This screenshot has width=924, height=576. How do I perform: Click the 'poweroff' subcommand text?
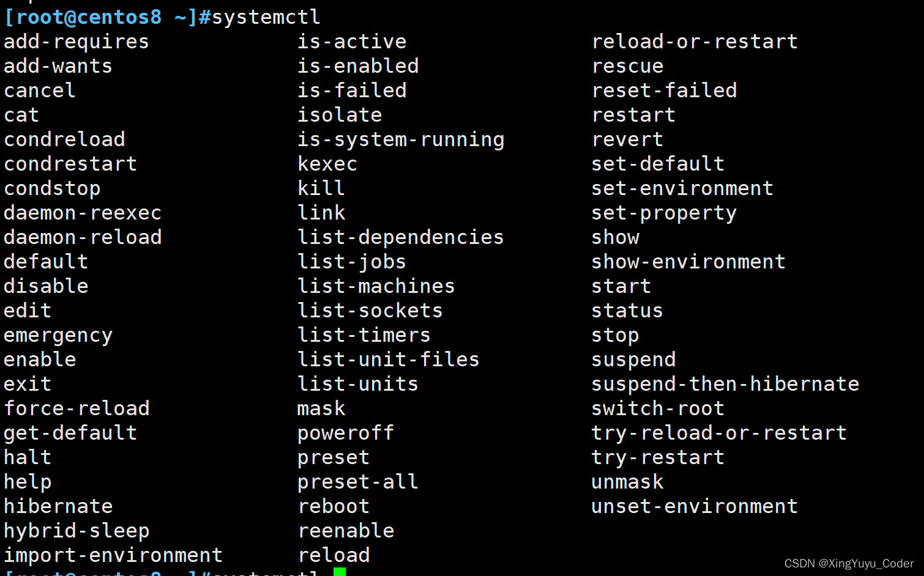pyautogui.click(x=346, y=433)
